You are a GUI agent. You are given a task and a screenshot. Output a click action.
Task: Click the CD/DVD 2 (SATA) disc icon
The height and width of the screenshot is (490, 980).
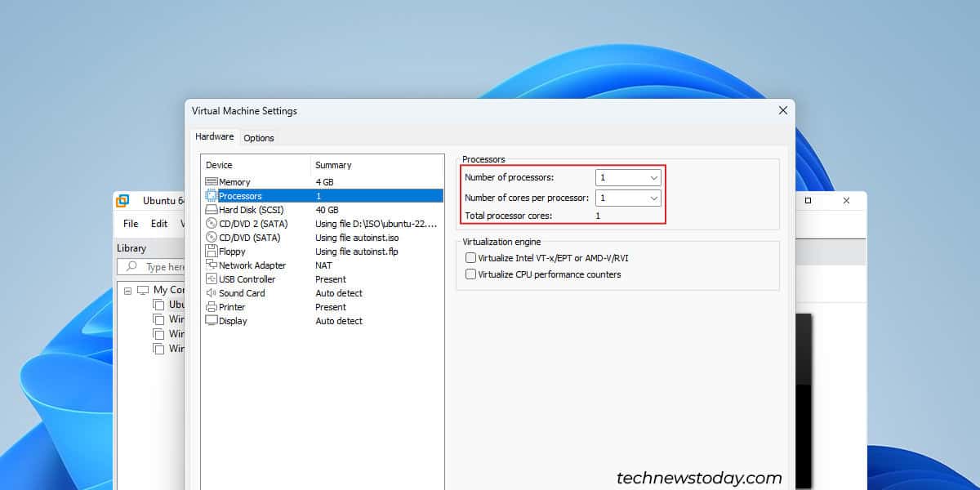(x=211, y=224)
